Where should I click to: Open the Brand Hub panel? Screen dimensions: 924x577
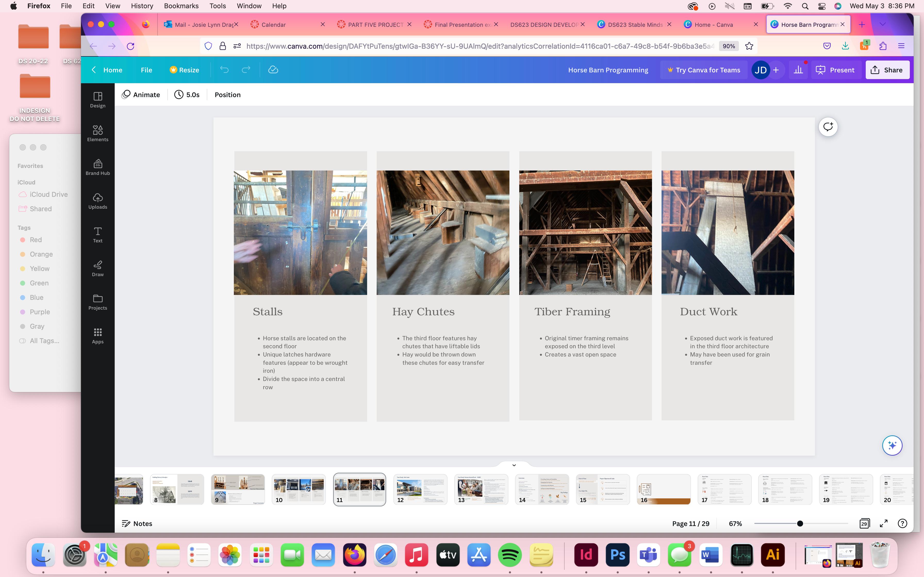tap(97, 167)
